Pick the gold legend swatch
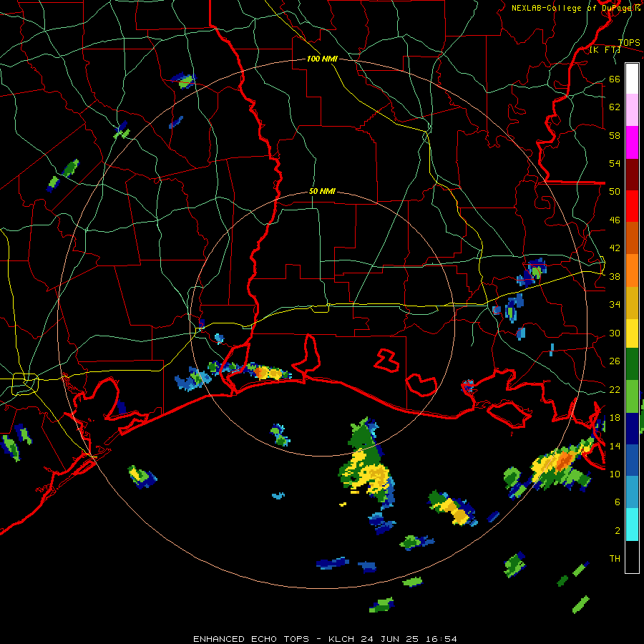The height and width of the screenshot is (644, 644). point(632,303)
